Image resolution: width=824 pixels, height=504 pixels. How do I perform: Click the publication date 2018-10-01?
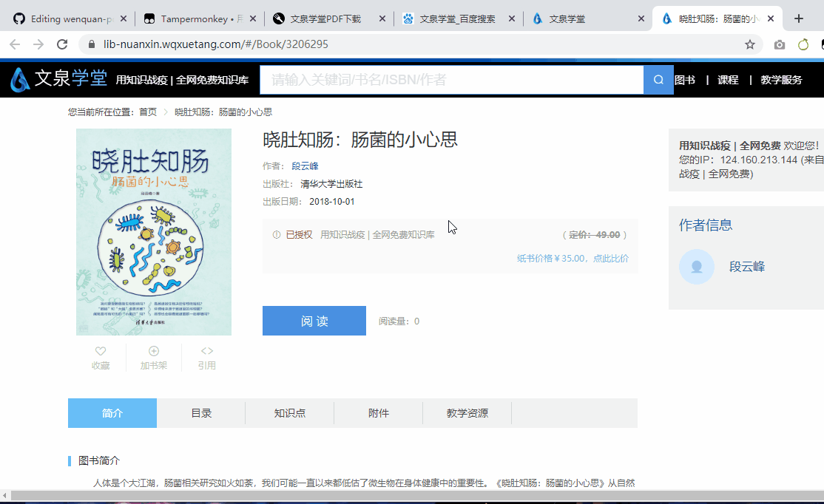point(331,202)
